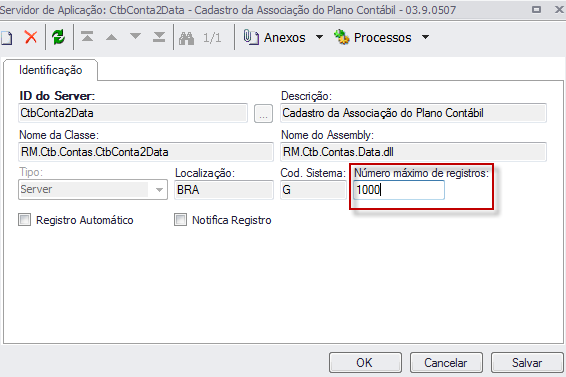Click the Localização field with BRA
Viewport: 566px width, 377px height.
click(224, 190)
